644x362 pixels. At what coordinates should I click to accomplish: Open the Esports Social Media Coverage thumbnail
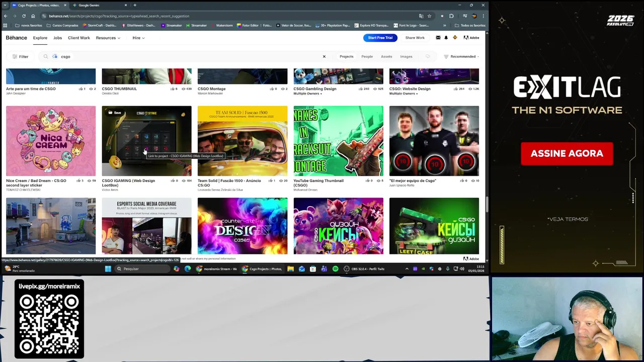click(146, 226)
